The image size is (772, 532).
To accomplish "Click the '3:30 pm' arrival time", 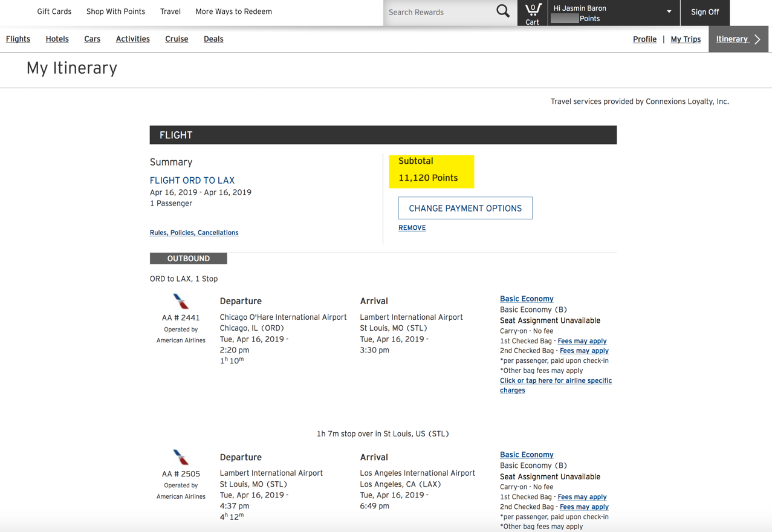I will click(375, 349).
